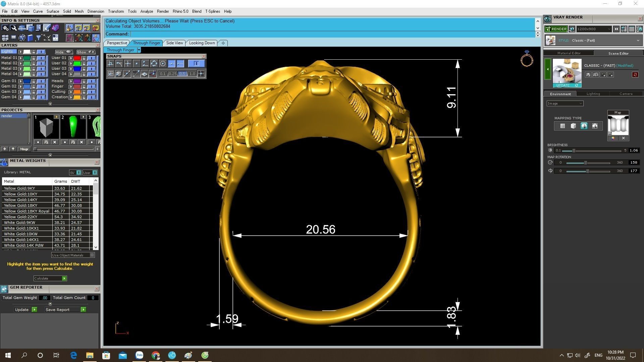Open the Lighting tab in Scene Editor
644x362 pixels.
point(593,94)
